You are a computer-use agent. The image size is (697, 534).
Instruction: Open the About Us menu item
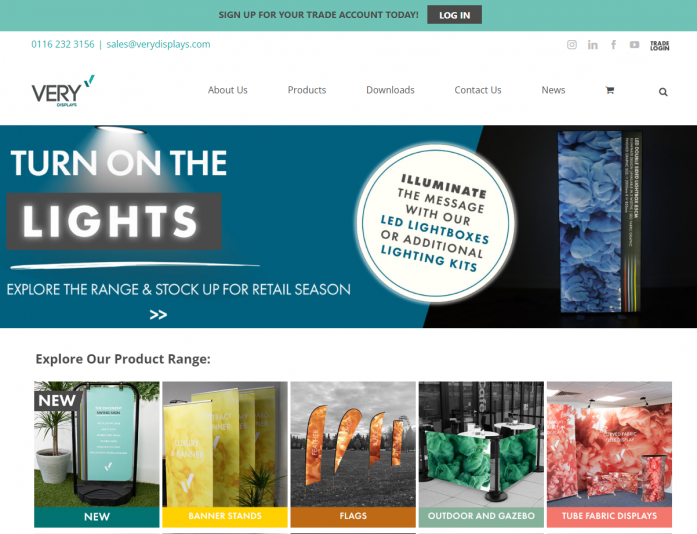(x=228, y=90)
